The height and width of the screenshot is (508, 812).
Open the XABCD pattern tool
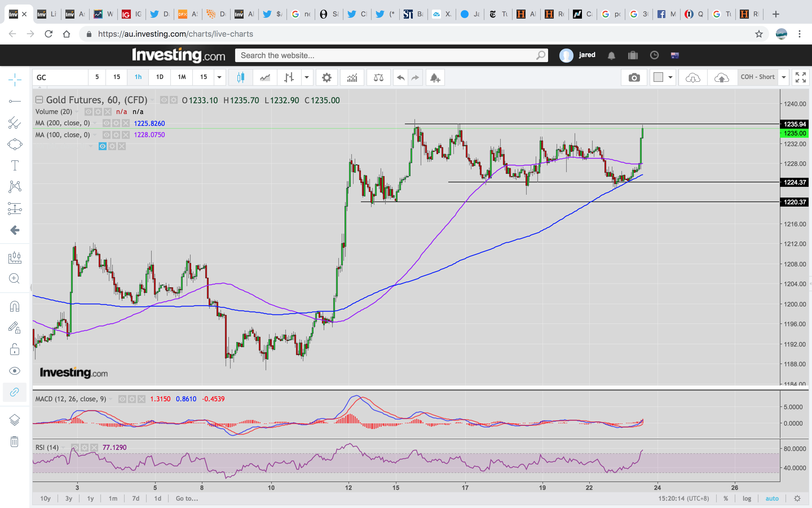pyautogui.click(x=15, y=187)
